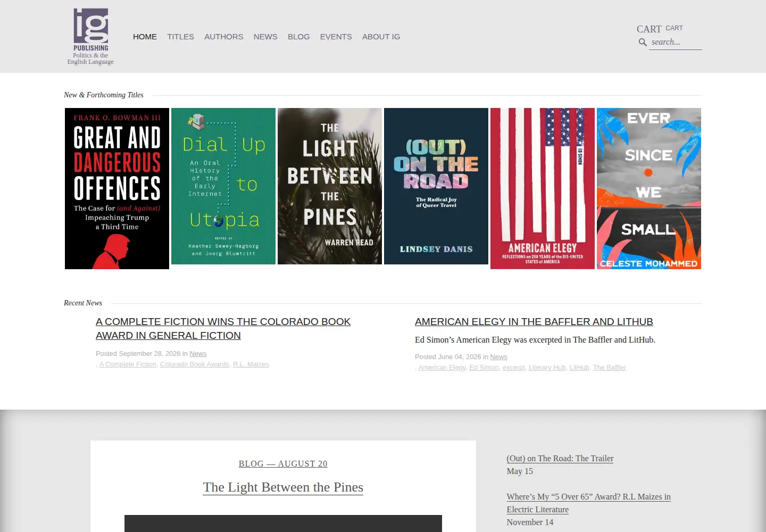Click the New & Forthcoming Titles heading
The width and height of the screenshot is (766, 532).
tap(104, 95)
